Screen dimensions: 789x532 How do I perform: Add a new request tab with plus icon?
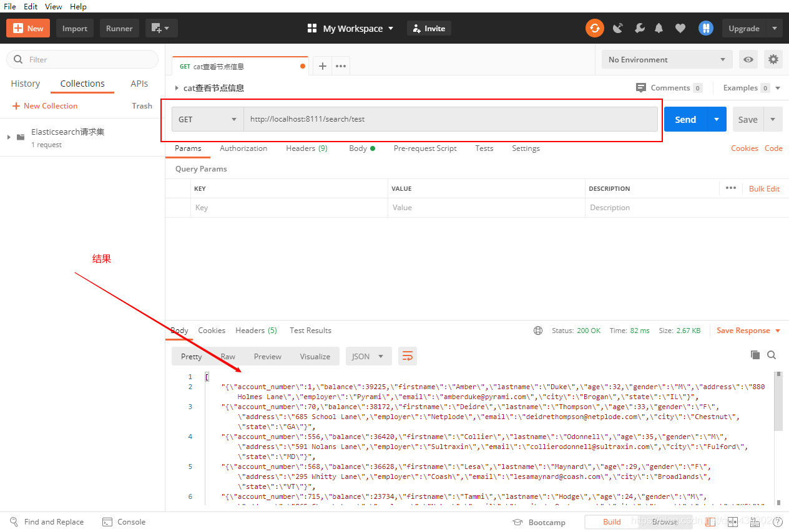point(323,66)
